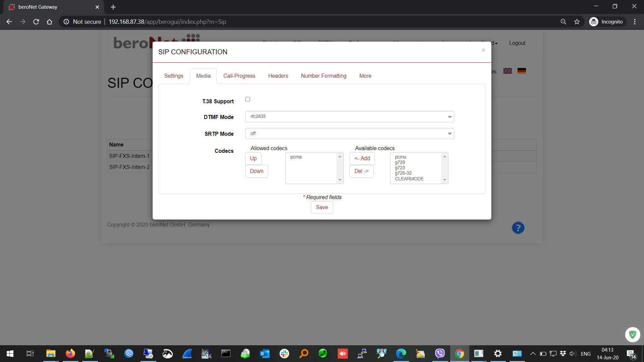Open the Call-Progress tab
The width and height of the screenshot is (644, 362).
tap(239, 76)
